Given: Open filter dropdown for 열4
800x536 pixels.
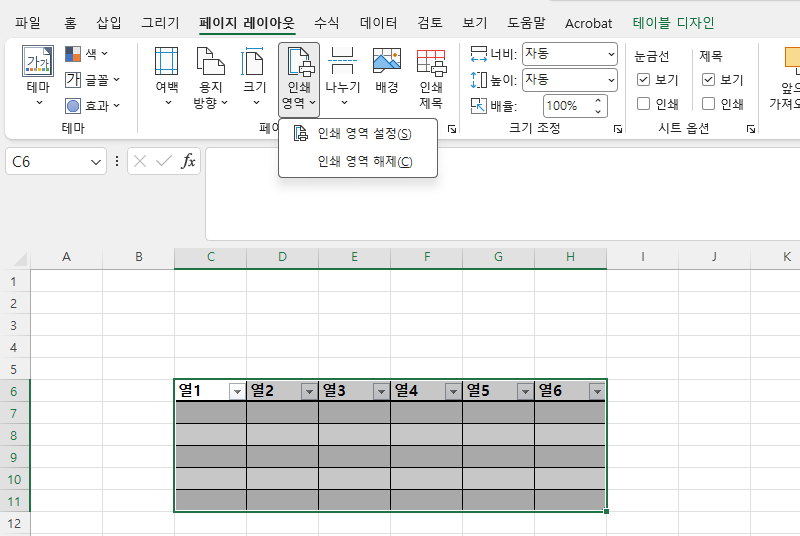Looking at the screenshot, I should coord(453,392).
